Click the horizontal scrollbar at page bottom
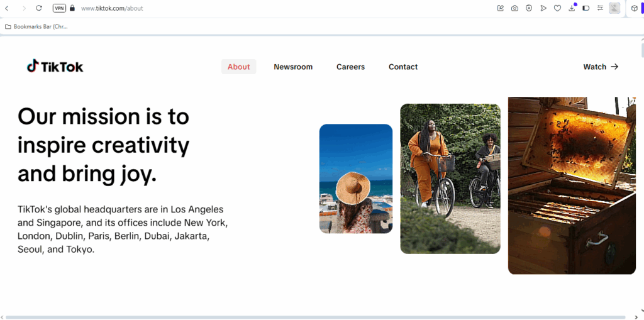644x320 pixels. (x=314, y=317)
